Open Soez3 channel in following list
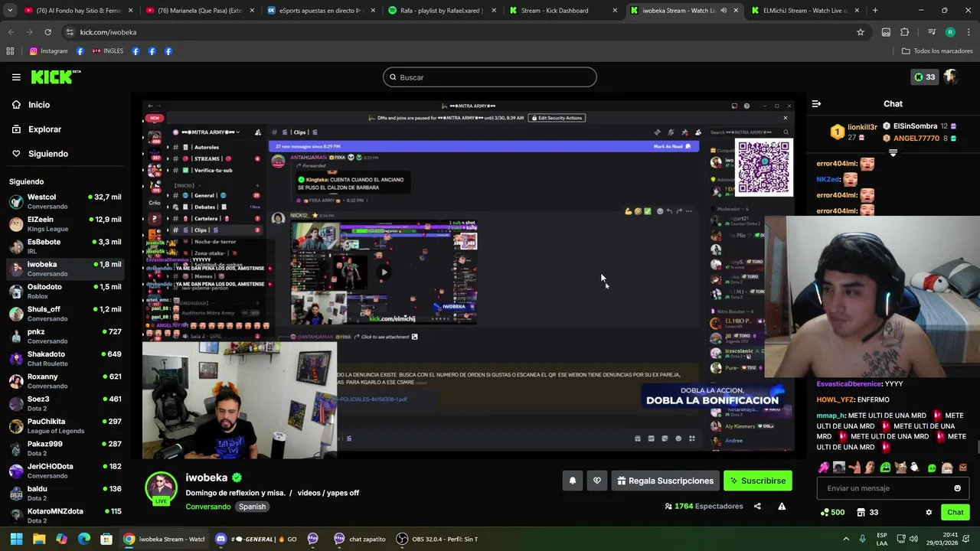The height and width of the screenshot is (551, 980). pos(65,403)
